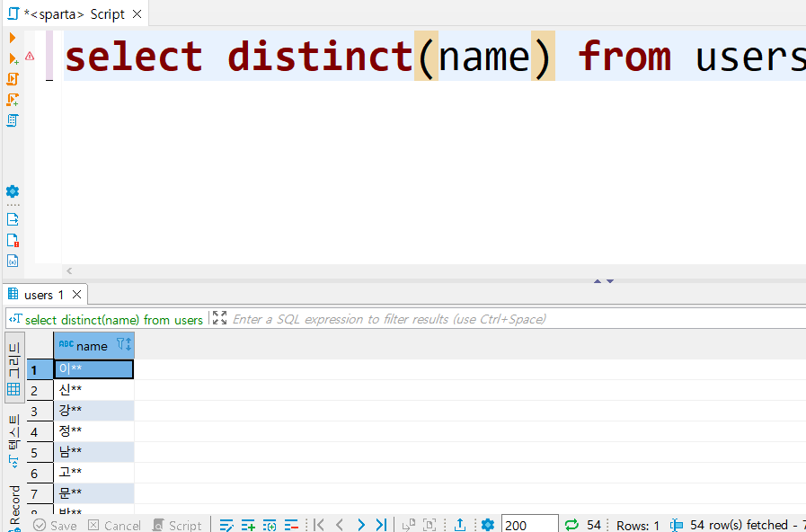Viewport: 806px width, 532px height.
Task: Click the Cancel button in results toolbar
Action: (114, 526)
